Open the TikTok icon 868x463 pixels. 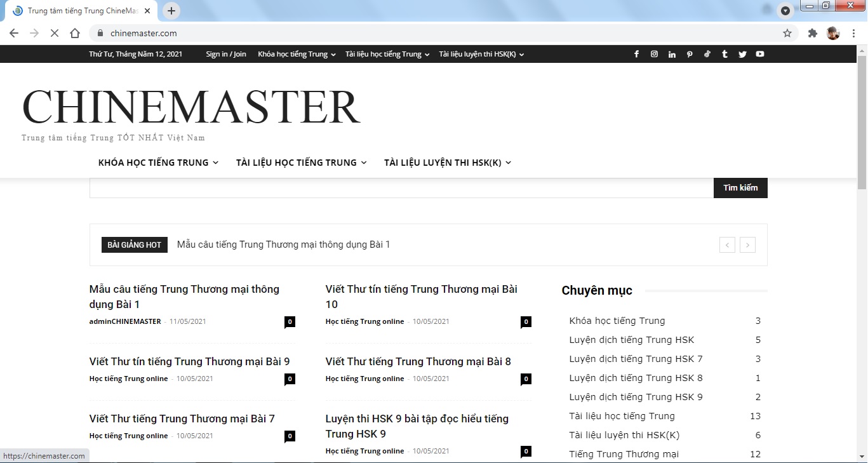pos(707,54)
